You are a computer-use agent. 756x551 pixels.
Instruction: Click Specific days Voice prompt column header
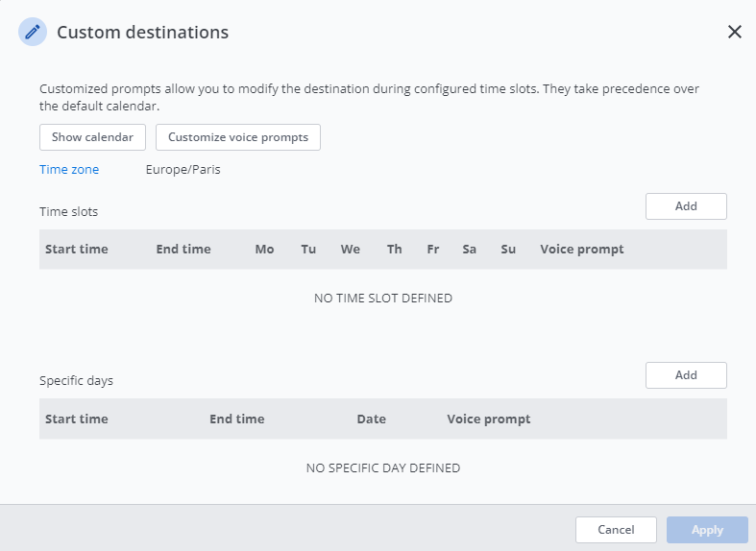click(489, 419)
